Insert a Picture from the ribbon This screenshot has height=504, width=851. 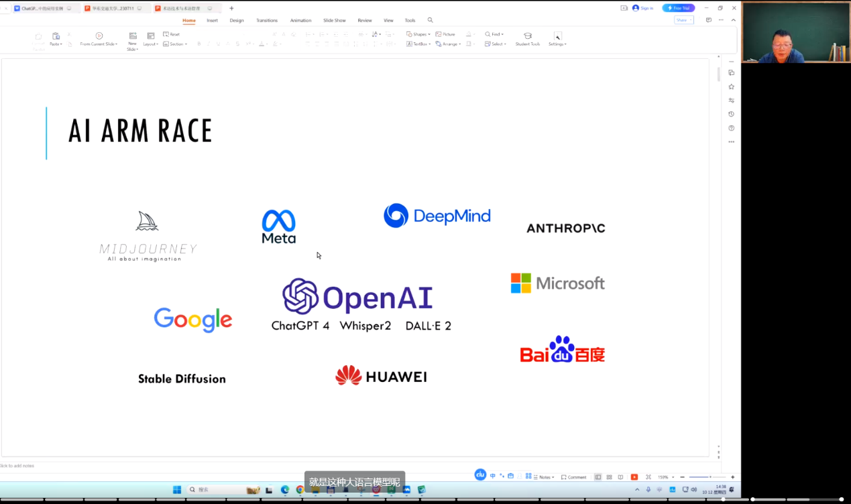[445, 34]
